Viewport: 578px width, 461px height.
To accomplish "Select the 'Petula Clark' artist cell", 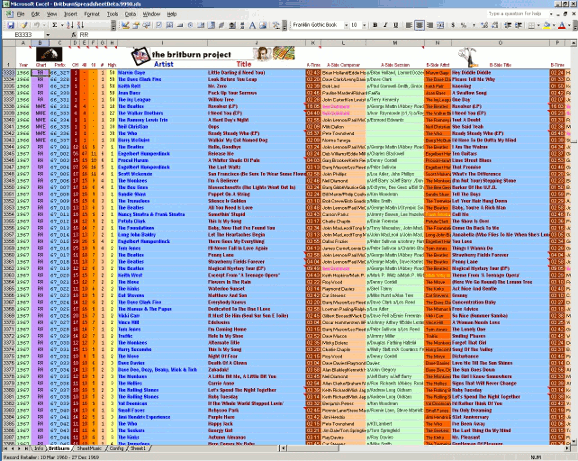I will point(162,221).
